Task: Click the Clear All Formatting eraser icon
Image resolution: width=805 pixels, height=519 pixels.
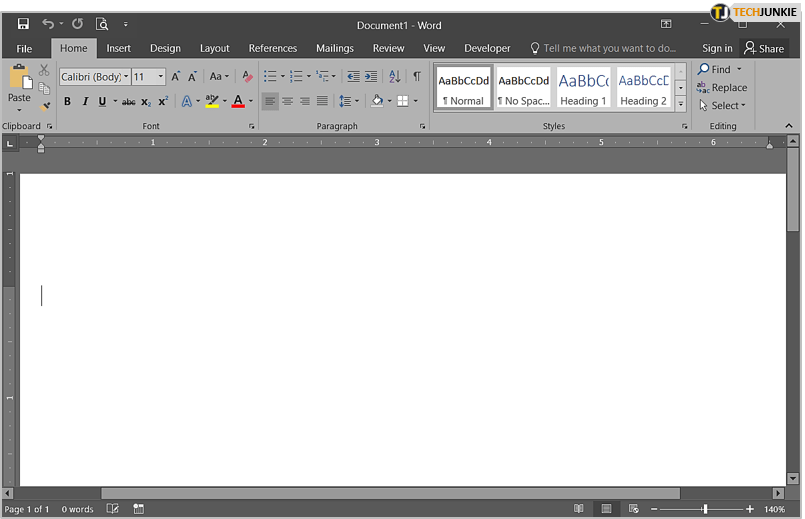Action: coord(247,77)
